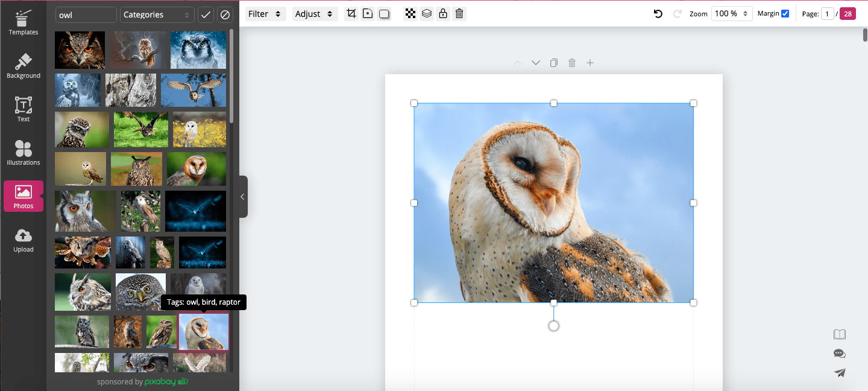Open the help book icon
Screen dimensions: 868x391
coord(840,334)
